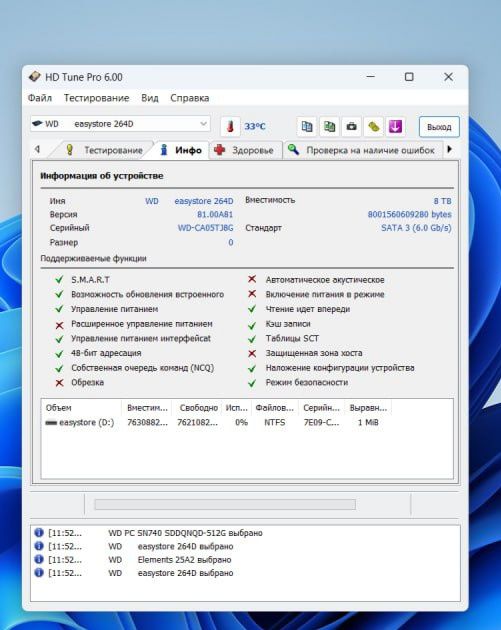Click the Кэш записи feature entry
Screen dimensions: 501x630
(288, 324)
